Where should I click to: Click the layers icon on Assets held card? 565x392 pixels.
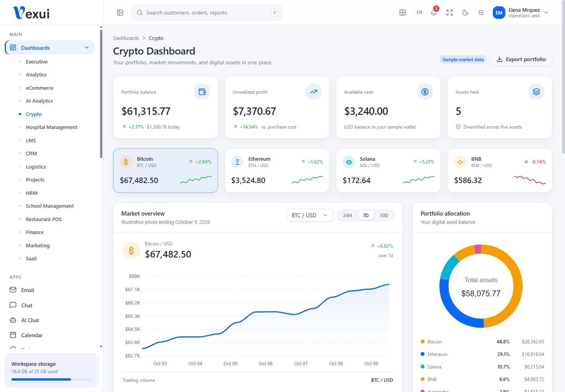click(536, 92)
